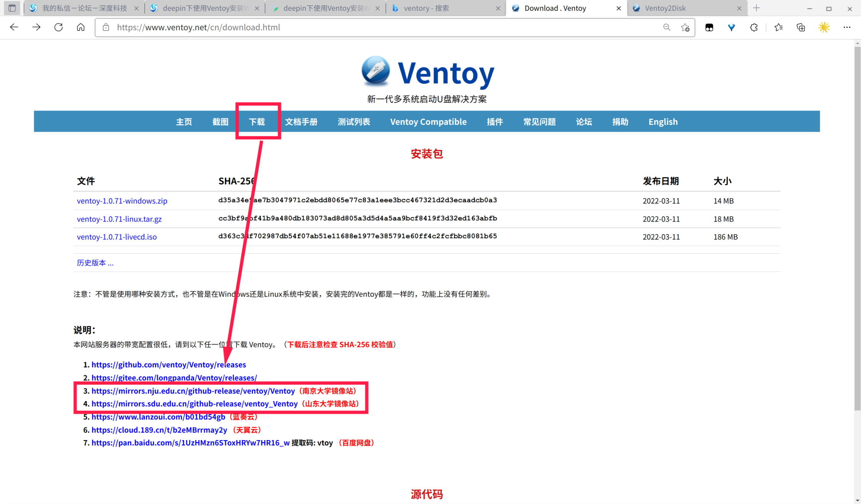This screenshot has height=504, width=861.
Task: Expand 历史版本 history versions list
Action: pyautogui.click(x=95, y=263)
